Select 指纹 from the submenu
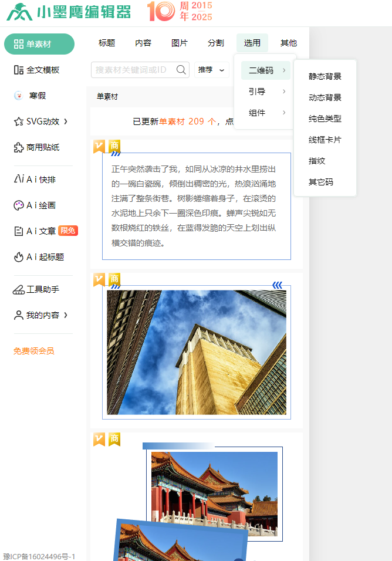 (x=317, y=161)
